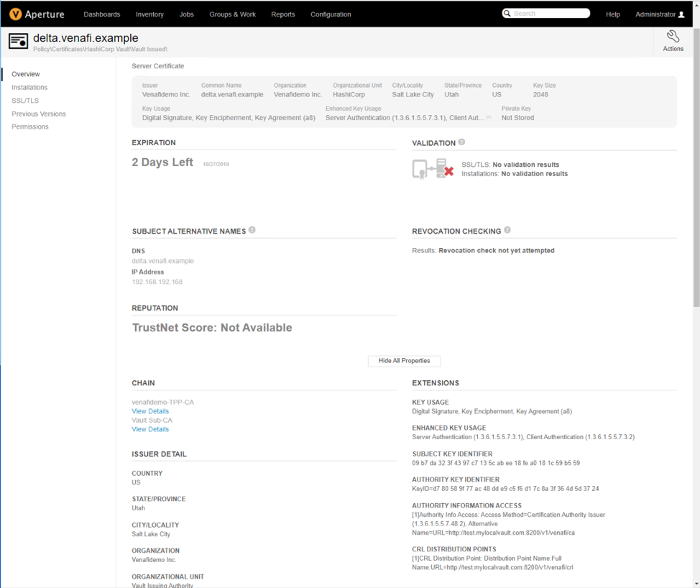Show help for Revocation Checking
Screen dimensions: 700x588
point(507,230)
